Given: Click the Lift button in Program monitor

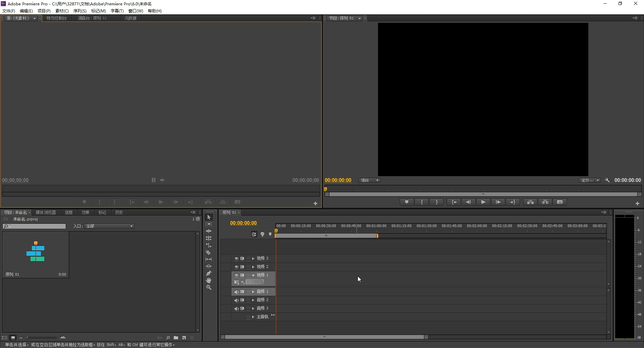Looking at the screenshot, I should tap(530, 202).
